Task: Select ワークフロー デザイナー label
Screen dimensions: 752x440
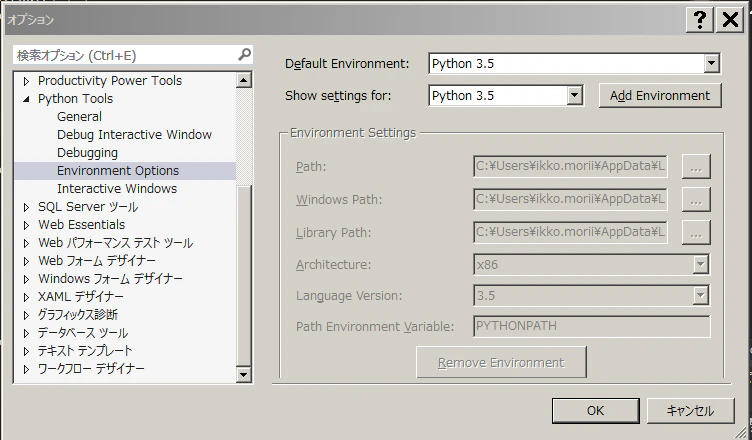Action: 91,369
